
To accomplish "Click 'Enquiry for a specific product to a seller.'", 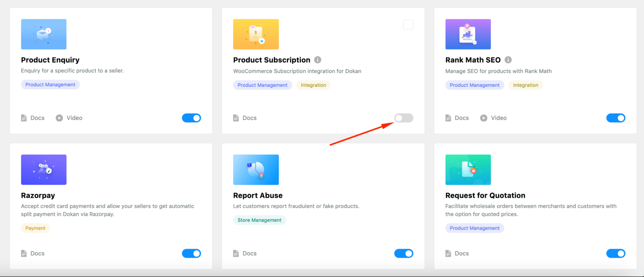I will (73, 71).
